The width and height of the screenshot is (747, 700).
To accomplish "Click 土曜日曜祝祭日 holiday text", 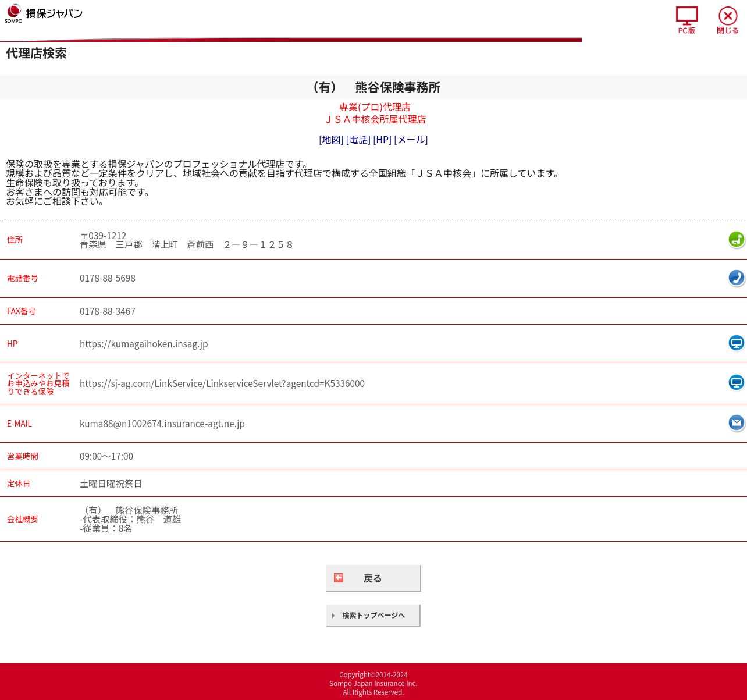I will (x=111, y=484).
